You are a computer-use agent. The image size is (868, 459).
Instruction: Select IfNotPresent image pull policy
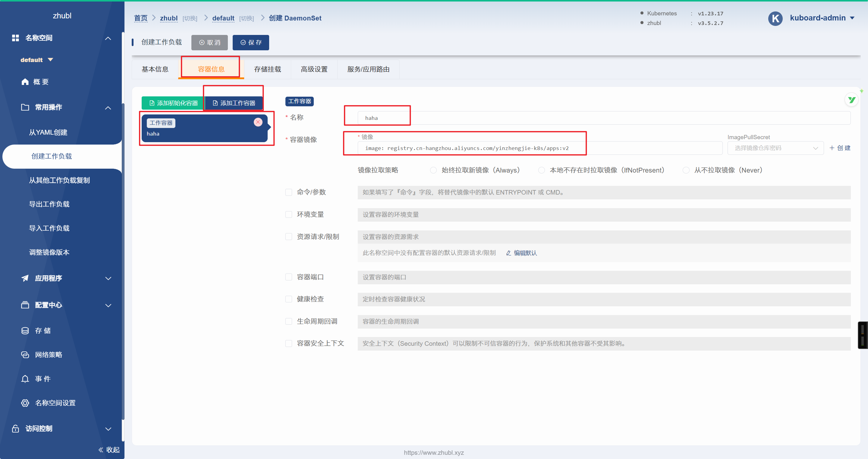tap(541, 170)
